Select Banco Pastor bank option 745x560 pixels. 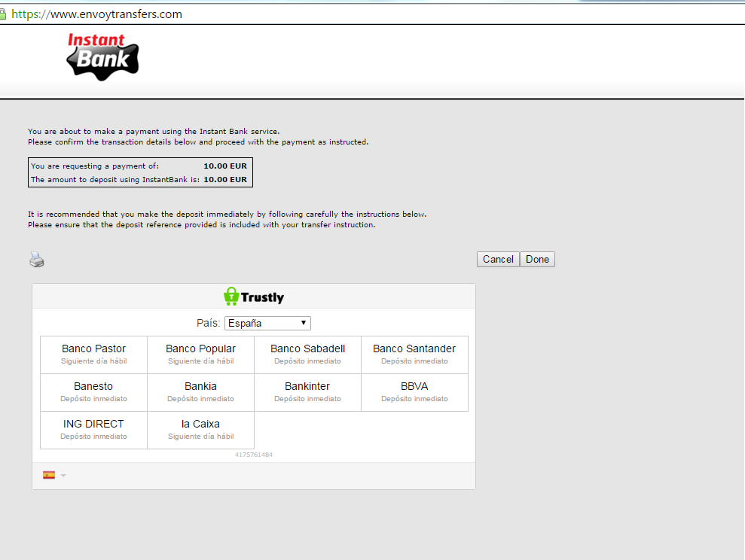93,355
